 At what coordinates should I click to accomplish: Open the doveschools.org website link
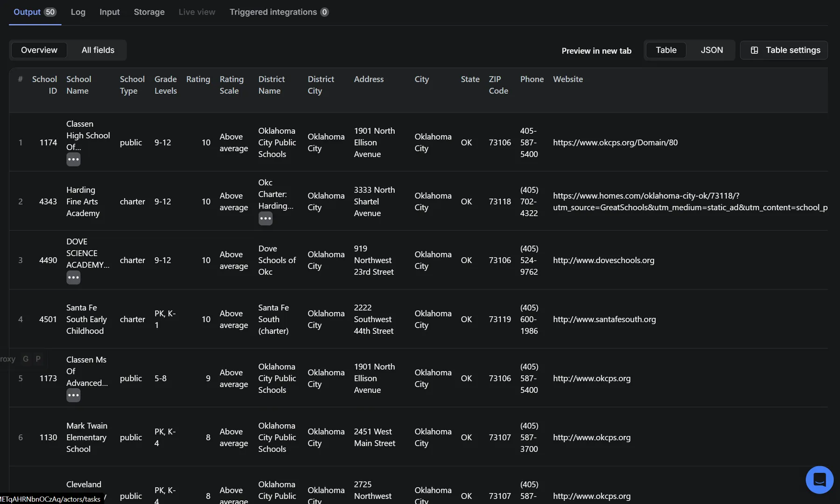(x=603, y=260)
